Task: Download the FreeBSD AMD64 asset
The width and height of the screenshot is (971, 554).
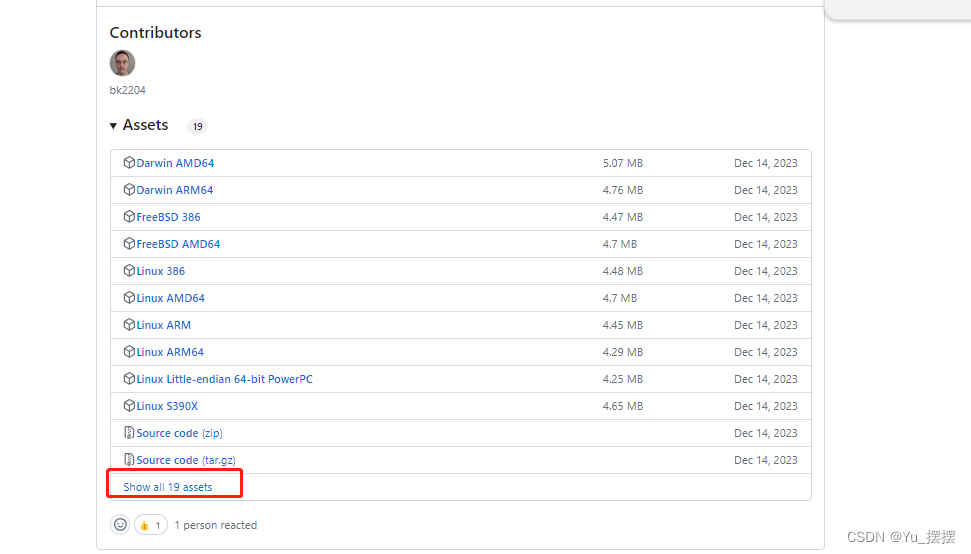Action: 178,244
